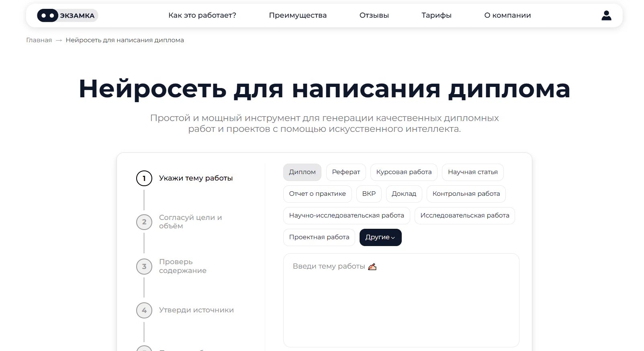Select the Доклад option
This screenshot has height=351, width=644.
404,194
